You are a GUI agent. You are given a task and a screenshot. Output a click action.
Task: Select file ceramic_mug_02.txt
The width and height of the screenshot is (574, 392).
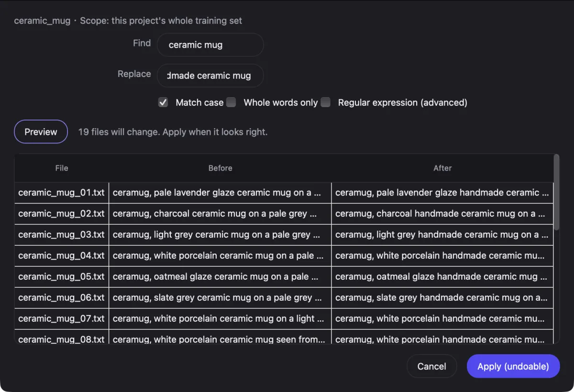[61, 214]
